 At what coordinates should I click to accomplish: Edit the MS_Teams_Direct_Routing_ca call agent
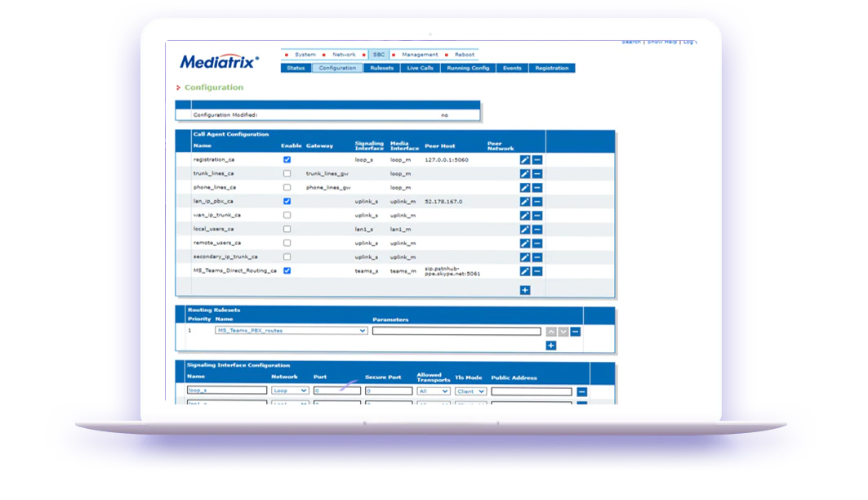[525, 271]
